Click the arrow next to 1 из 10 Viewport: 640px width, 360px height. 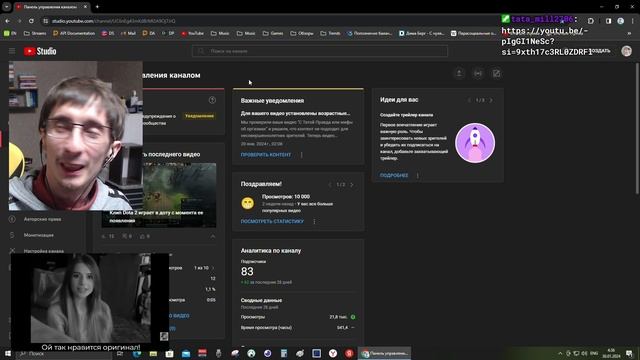tap(213, 268)
